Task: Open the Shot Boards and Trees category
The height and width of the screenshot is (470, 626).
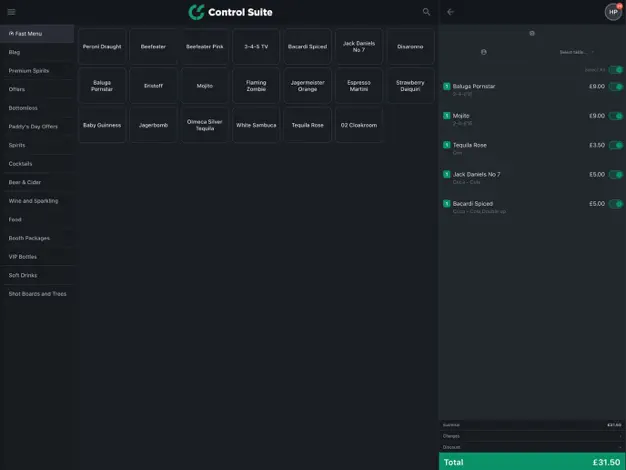Action: [37, 294]
